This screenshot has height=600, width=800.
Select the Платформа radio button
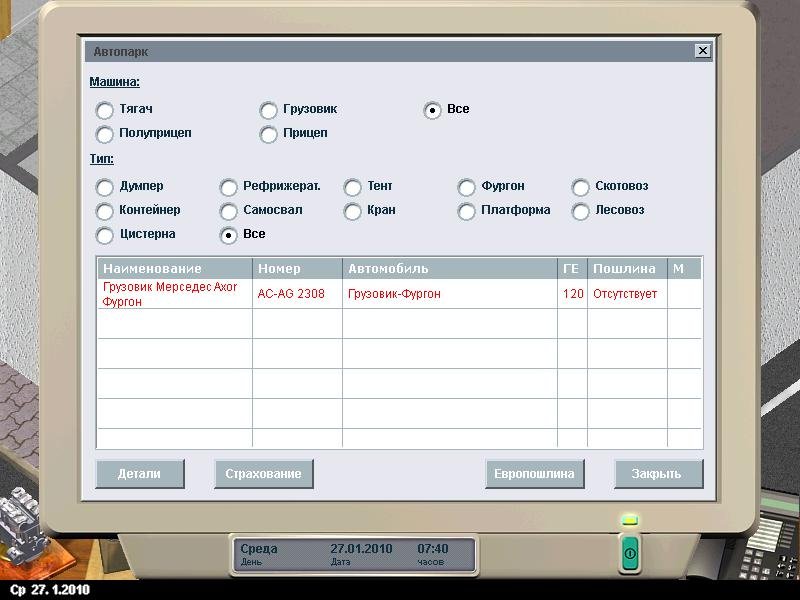(467, 211)
